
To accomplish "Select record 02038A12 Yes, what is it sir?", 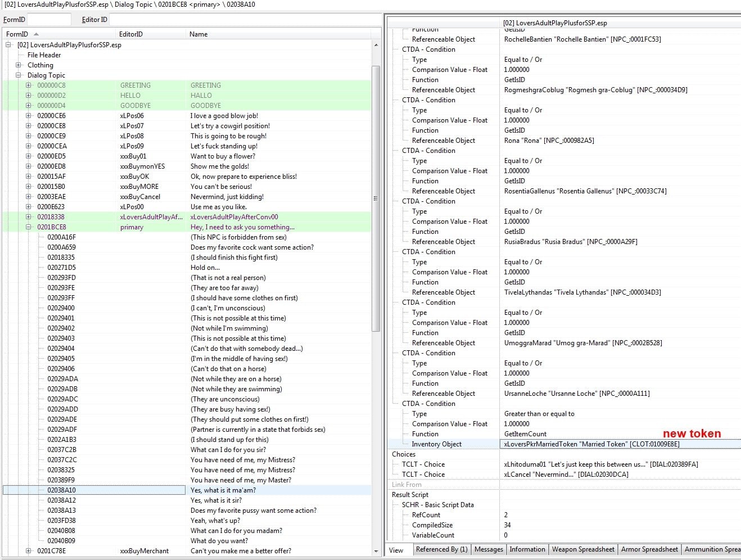I will tap(187, 500).
